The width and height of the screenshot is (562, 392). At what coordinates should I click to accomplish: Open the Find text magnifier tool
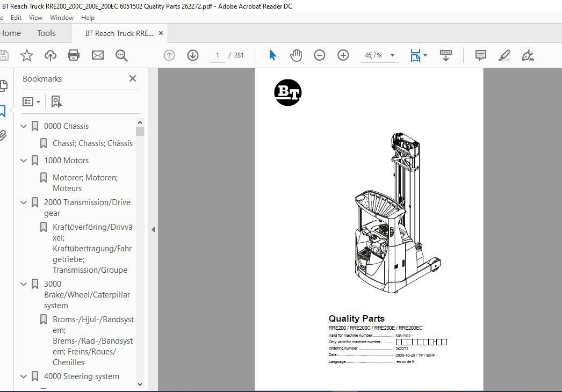[121, 55]
